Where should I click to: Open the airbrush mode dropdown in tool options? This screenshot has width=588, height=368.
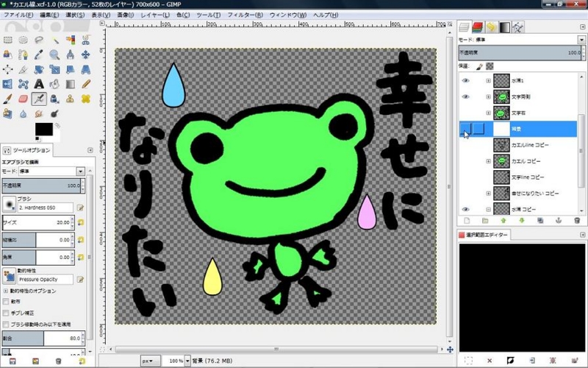[80, 171]
